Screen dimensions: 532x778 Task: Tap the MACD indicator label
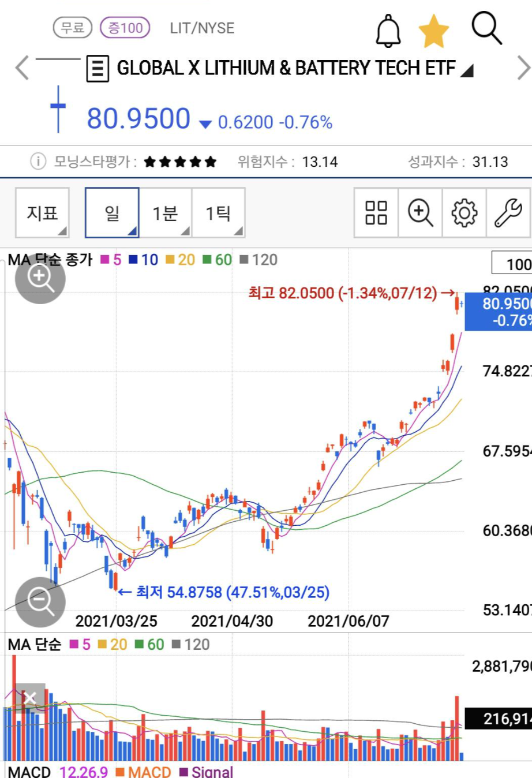pyautogui.click(x=29, y=772)
